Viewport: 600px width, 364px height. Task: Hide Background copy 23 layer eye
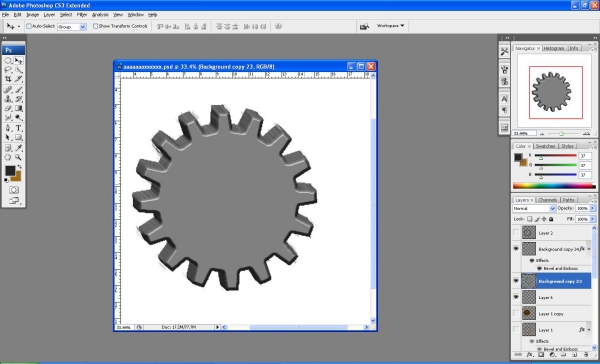(516, 281)
